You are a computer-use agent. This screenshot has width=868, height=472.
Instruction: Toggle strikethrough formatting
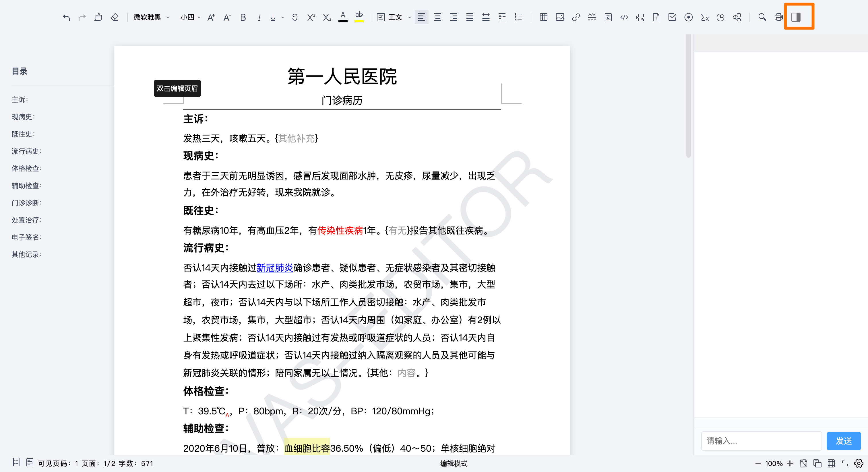pyautogui.click(x=295, y=17)
